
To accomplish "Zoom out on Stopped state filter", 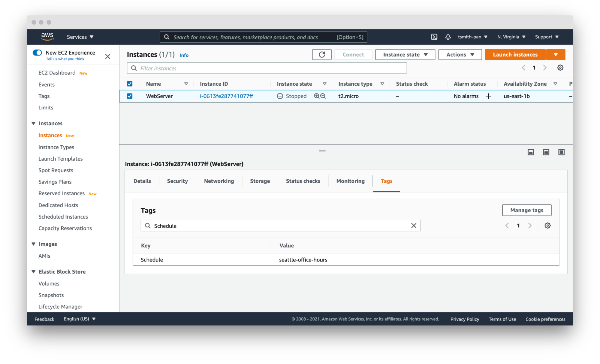I will click(x=323, y=96).
